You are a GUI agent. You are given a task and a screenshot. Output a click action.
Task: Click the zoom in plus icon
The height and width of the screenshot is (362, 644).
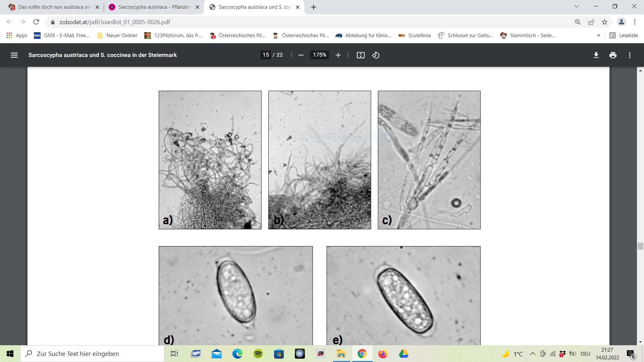338,55
